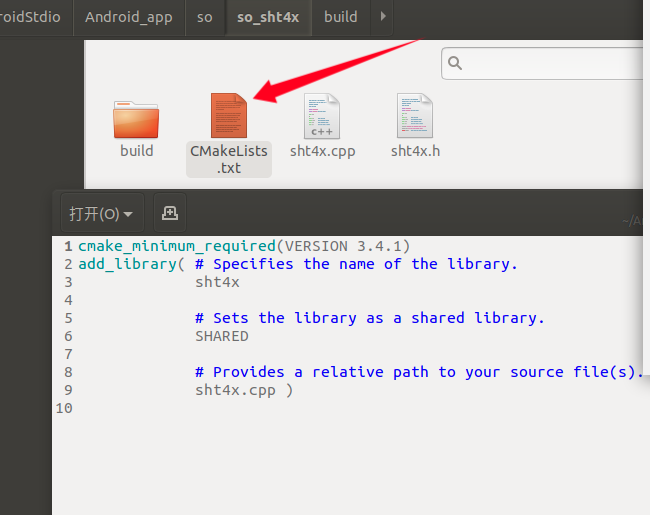Place cursor on add_library in line 2

127,264
